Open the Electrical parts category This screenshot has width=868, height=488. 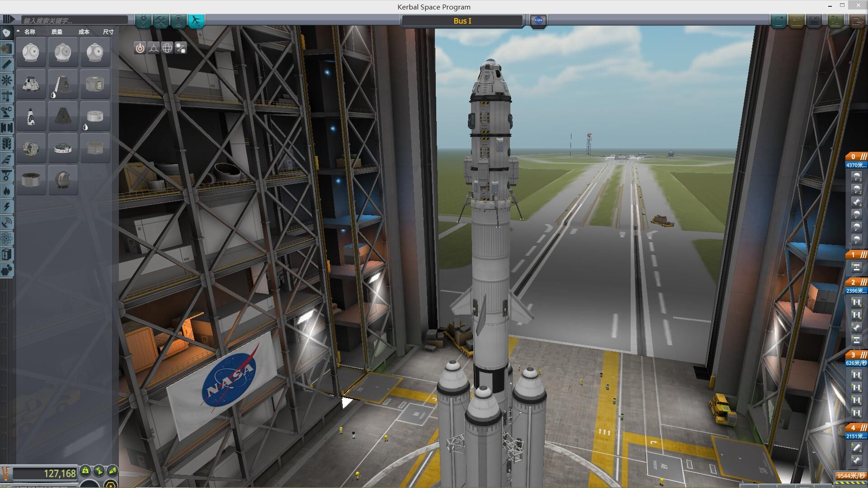6,207
